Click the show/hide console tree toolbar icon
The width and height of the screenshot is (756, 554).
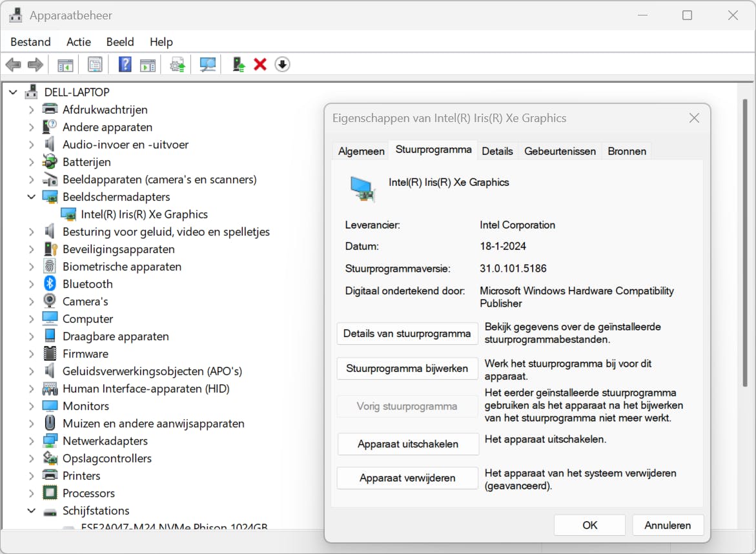coord(65,65)
